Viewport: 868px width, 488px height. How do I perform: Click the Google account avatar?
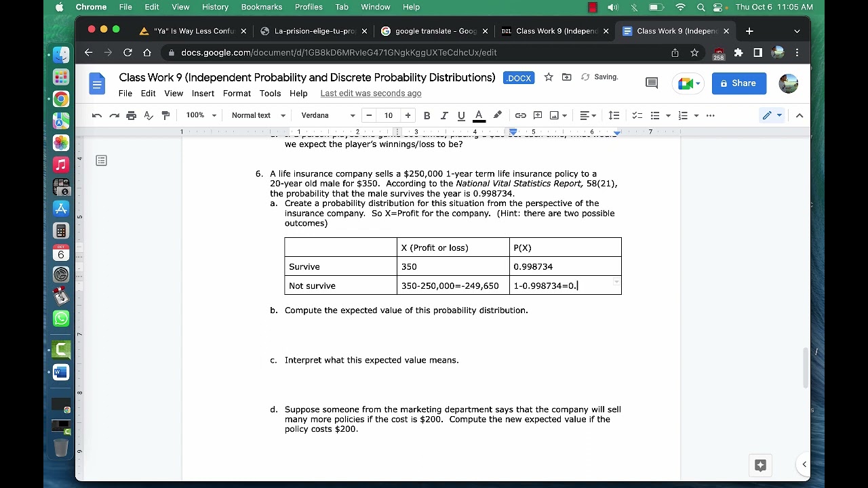click(788, 83)
